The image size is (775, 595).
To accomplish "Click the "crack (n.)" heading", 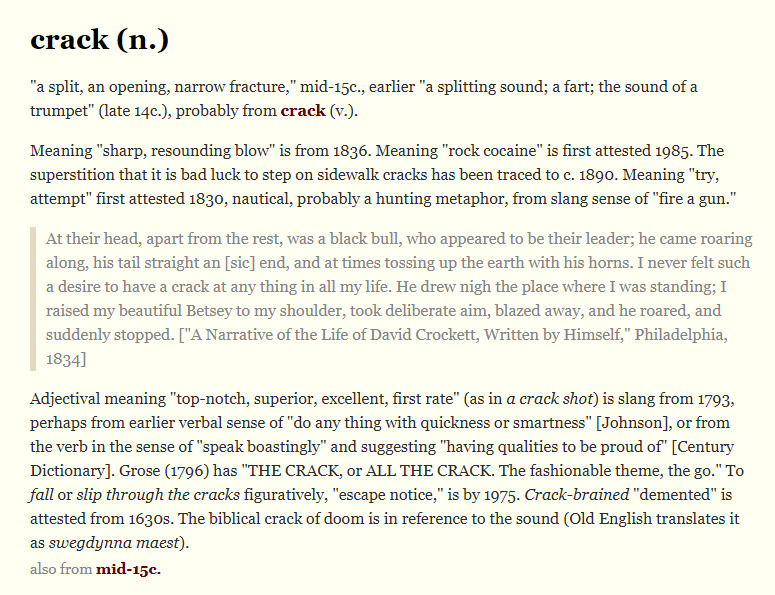I will (100, 40).
